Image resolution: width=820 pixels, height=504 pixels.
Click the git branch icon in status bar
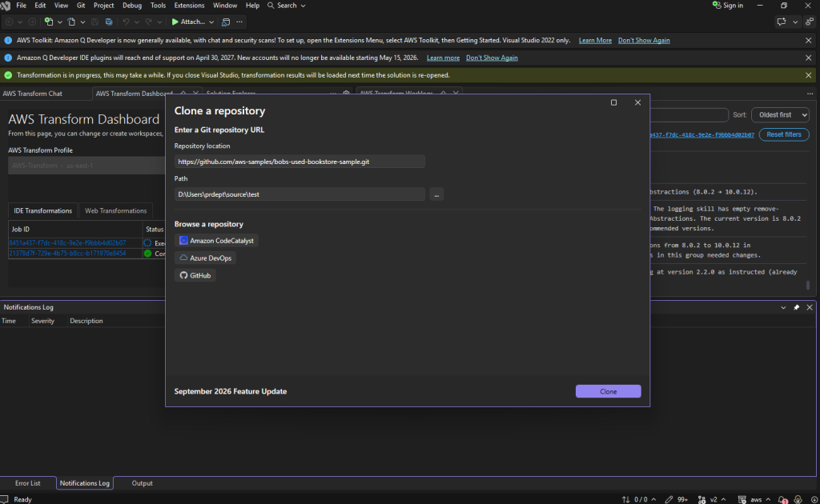pyautogui.click(x=701, y=500)
